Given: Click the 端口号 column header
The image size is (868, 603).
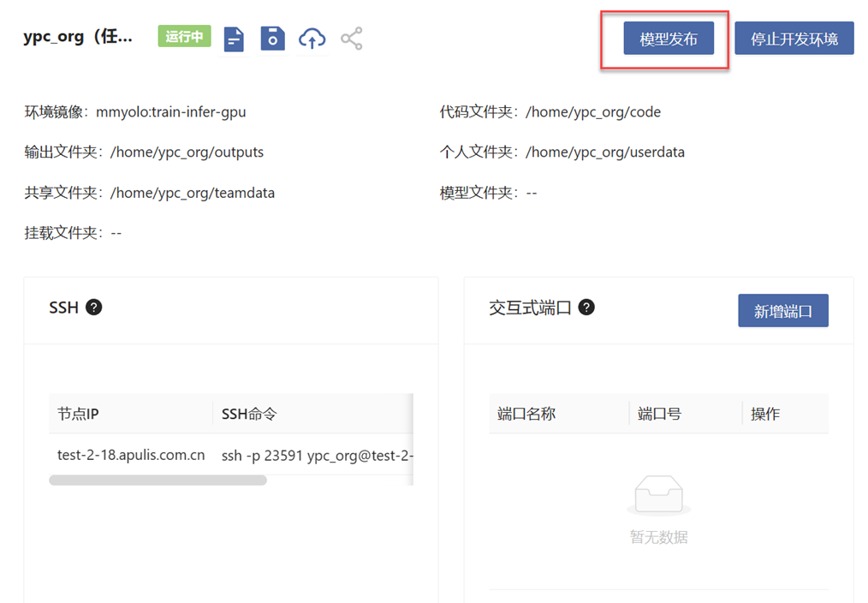Looking at the screenshot, I should tap(659, 414).
